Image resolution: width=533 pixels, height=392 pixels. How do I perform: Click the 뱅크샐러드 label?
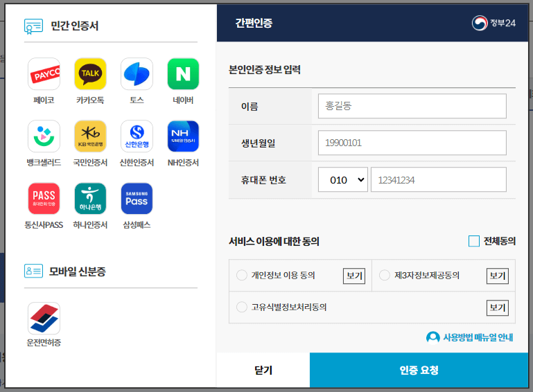point(44,163)
